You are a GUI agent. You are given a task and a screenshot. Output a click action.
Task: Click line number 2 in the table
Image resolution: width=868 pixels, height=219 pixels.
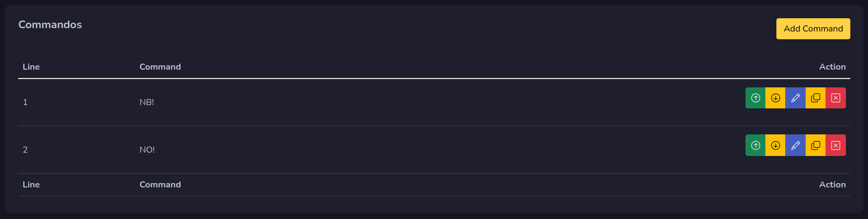click(25, 150)
